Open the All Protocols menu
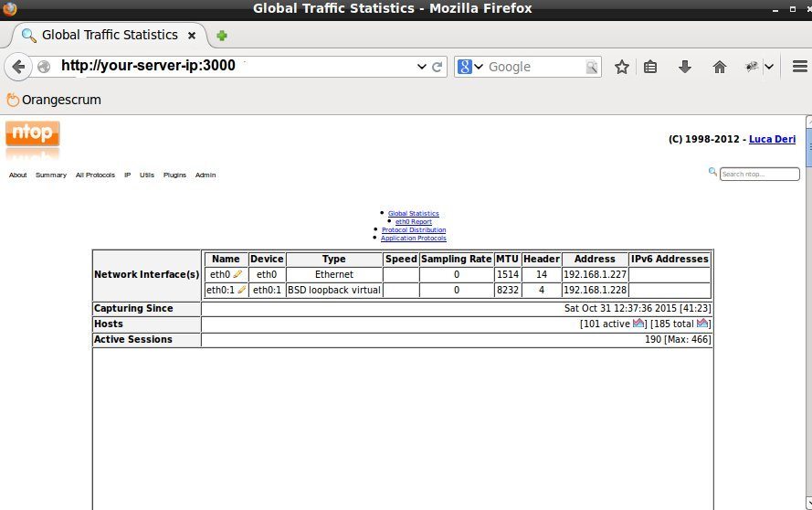 (95, 175)
